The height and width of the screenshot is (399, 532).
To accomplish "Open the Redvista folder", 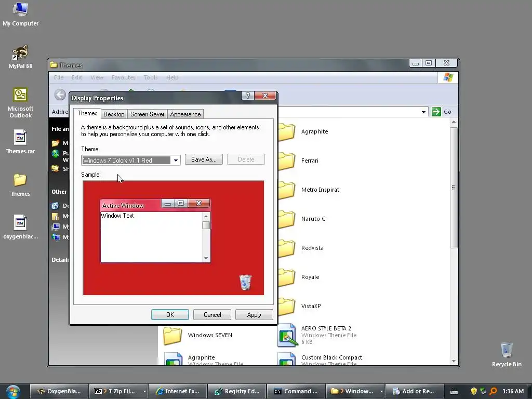I will click(x=301, y=248).
